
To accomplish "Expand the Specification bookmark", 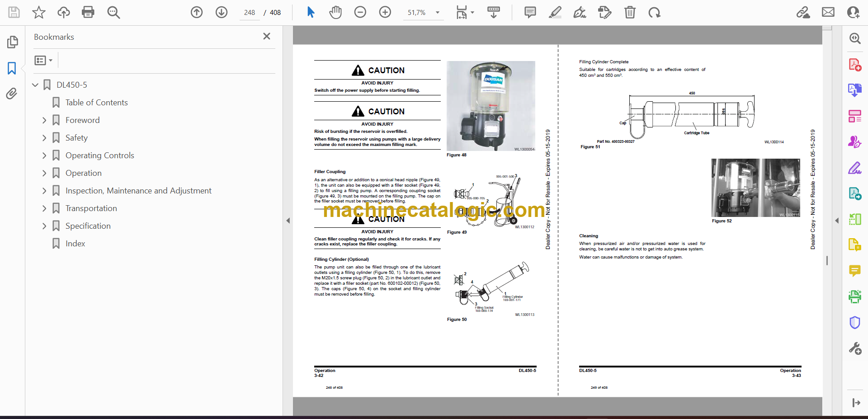I will (x=44, y=226).
